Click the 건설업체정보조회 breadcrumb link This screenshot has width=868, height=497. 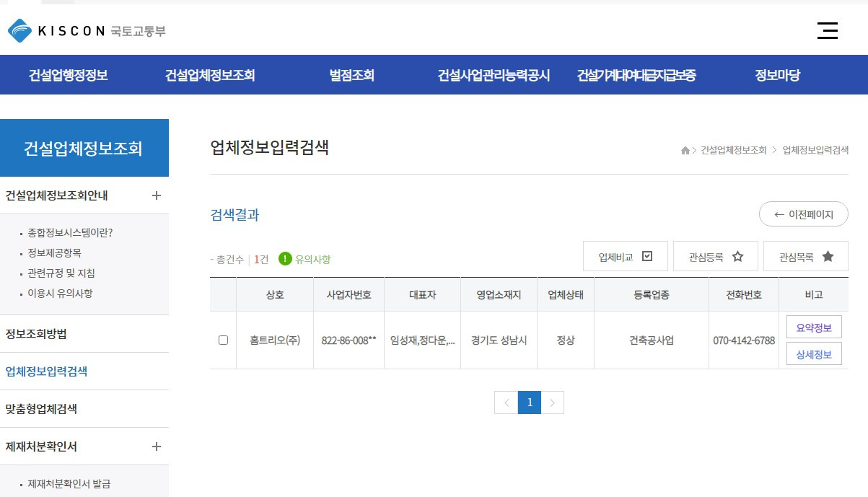point(734,151)
